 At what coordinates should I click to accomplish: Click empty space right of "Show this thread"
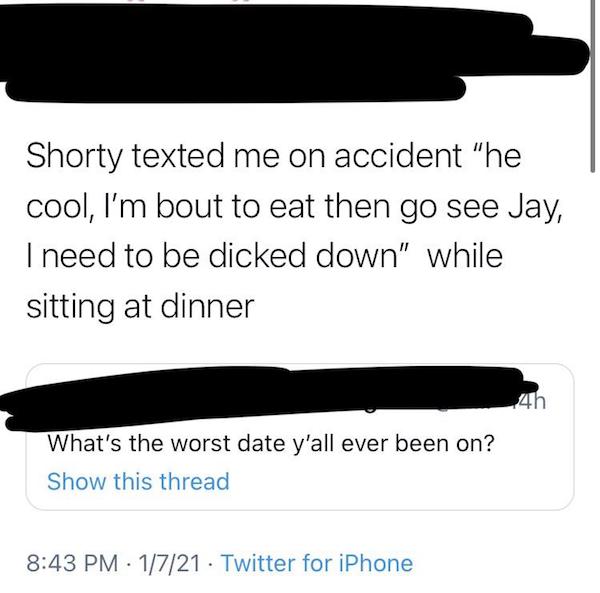400,481
